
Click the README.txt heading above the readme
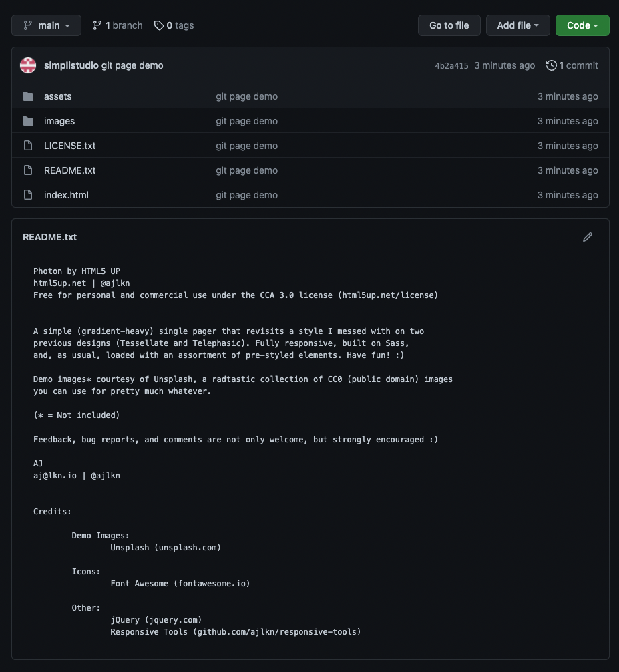pos(49,237)
